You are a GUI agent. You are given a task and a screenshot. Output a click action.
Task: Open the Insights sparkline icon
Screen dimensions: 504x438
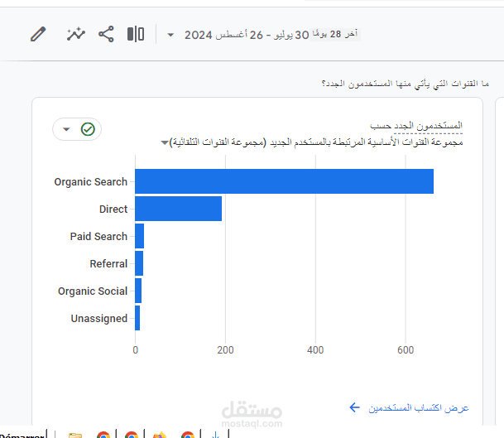point(76,34)
